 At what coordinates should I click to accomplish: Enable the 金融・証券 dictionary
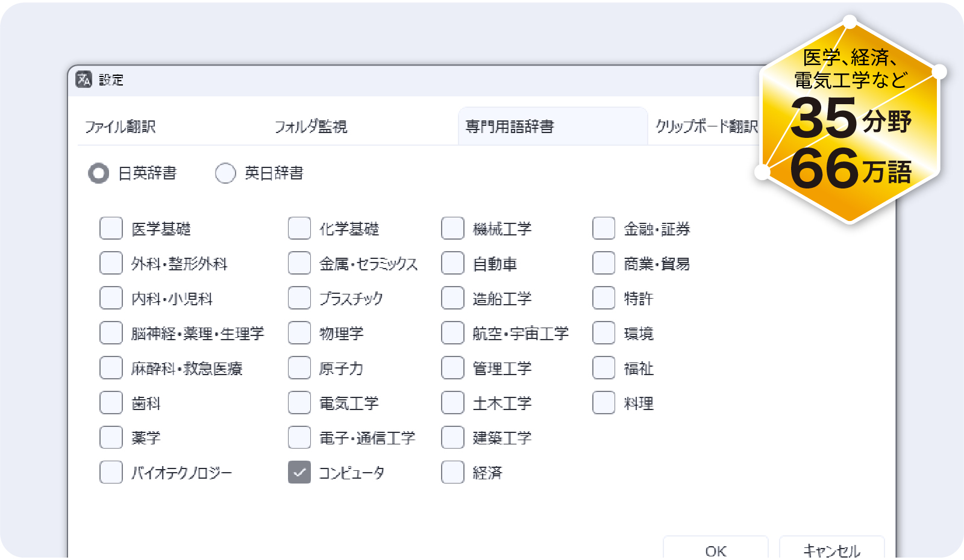point(603,228)
